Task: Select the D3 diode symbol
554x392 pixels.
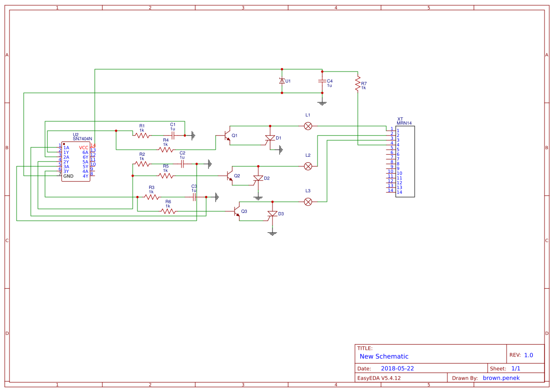Action: pos(272,214)
